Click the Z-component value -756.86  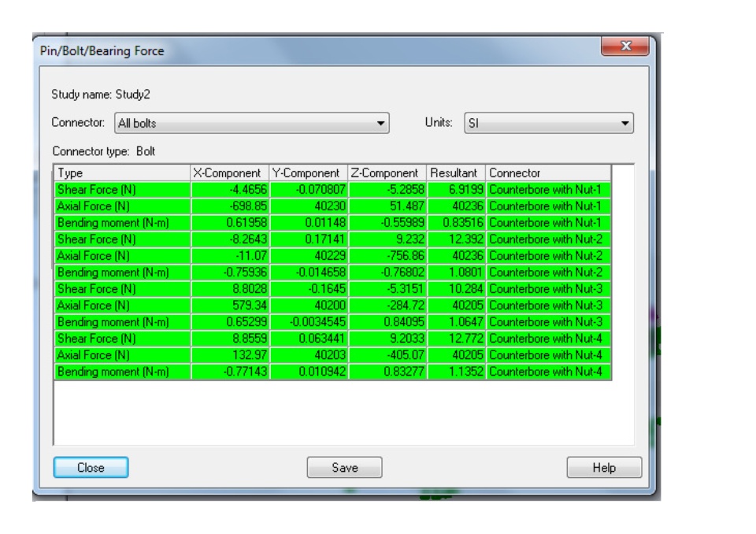[406, 256]
